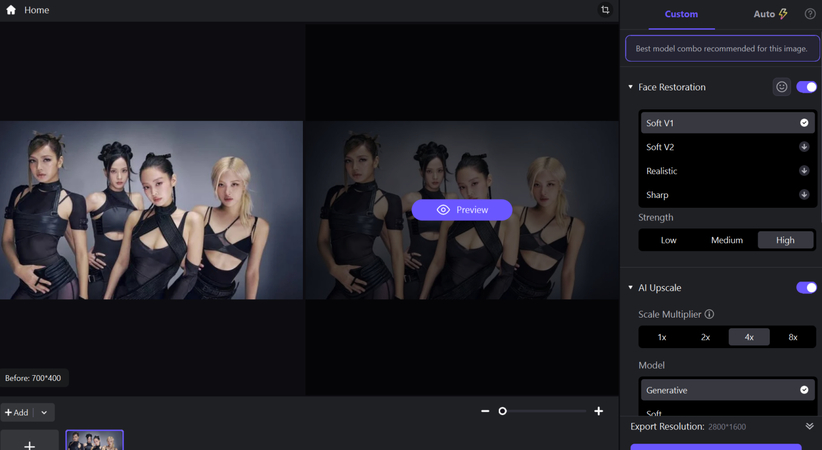Download the Soft V2 face model
The width and height of the screenshot is (822, 450).
click(804, 147)
